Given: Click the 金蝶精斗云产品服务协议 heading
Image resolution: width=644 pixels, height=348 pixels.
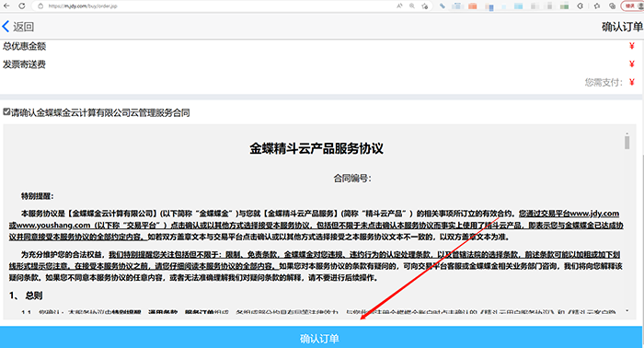Looking at the screenshot, I should coord(316,148).
